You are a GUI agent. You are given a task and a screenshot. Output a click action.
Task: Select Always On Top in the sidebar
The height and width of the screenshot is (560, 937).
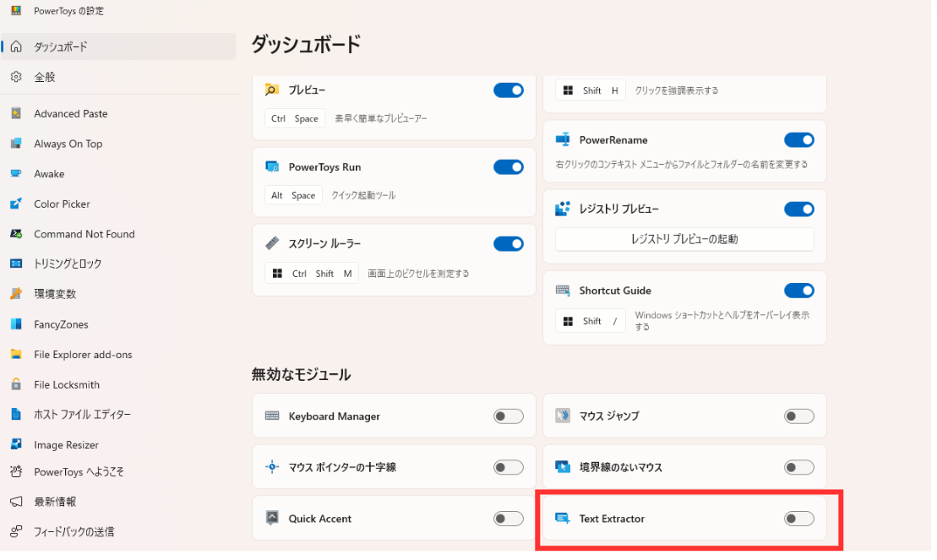pos(118,144)
